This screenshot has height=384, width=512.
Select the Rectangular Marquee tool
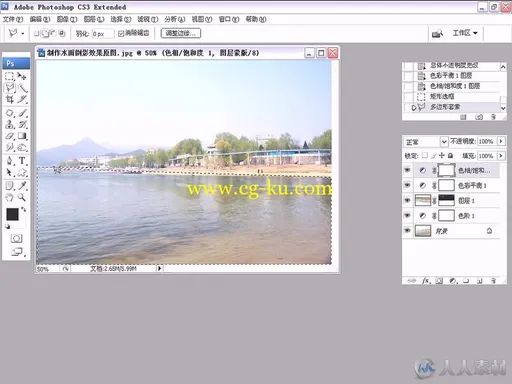point(9,76)
